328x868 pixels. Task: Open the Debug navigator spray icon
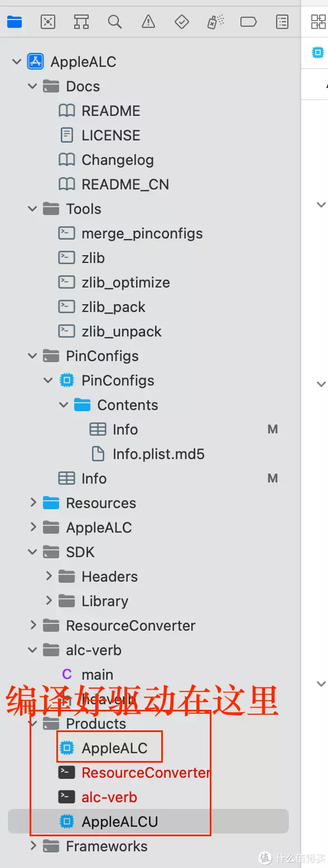coord(215,22)
